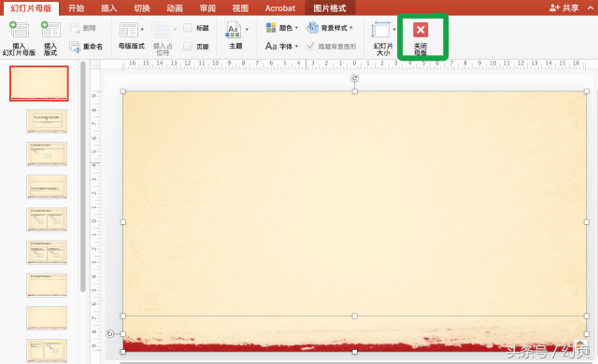The width and height of the screenshot is (598, 364).
Task: Click left-middle resize handle of background image
Action: 123,222
